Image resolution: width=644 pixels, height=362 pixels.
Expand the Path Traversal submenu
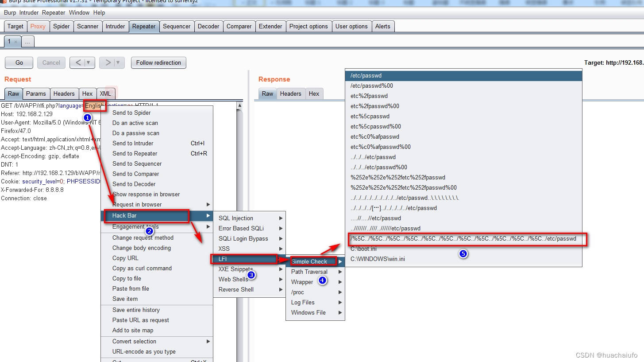tap(316, 272)
